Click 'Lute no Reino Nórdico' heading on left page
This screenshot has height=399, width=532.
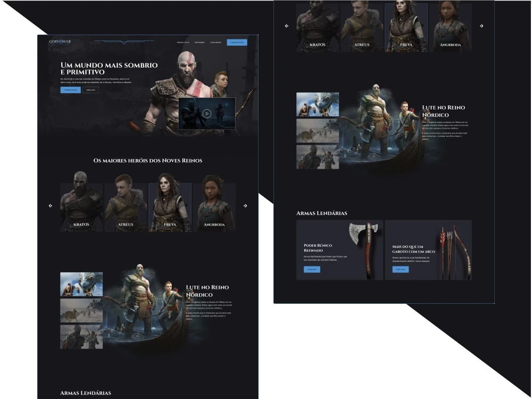tap(207, 291)
